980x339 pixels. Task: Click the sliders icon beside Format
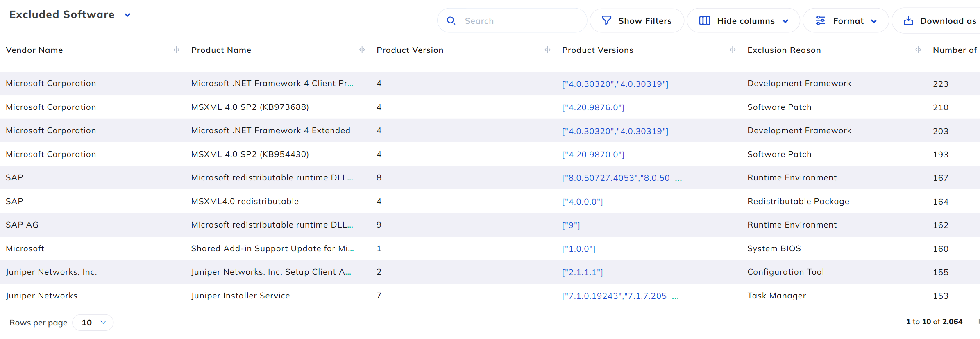(x=820, y=20)
